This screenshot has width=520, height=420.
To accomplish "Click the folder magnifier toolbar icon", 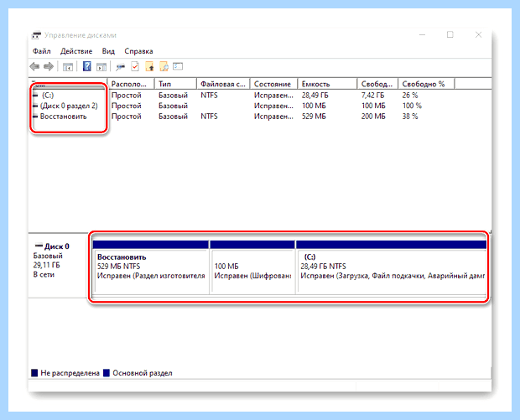I will click(x=164, y=66).
